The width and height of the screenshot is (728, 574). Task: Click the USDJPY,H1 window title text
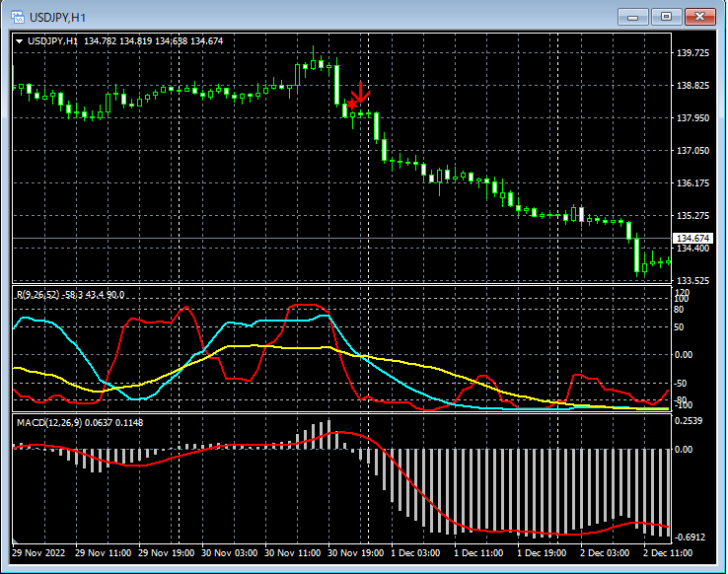(57, 18)
